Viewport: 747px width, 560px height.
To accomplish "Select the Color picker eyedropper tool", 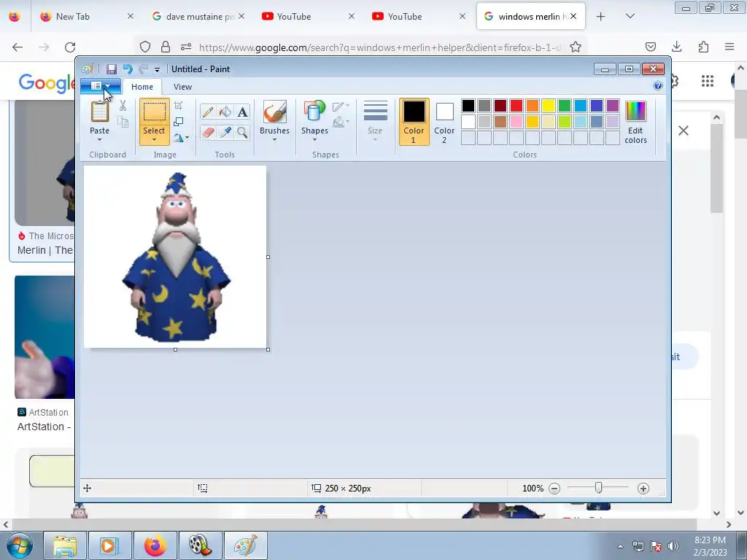I will coord(225,132).
